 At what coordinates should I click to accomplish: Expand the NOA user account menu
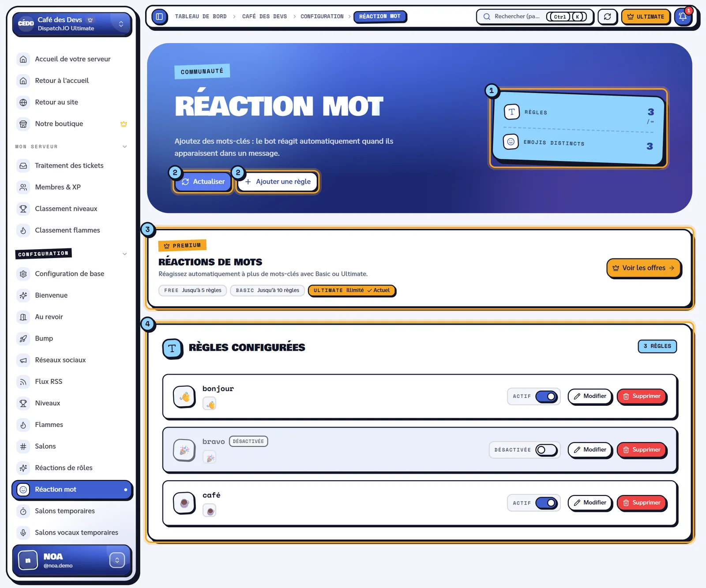117,560
